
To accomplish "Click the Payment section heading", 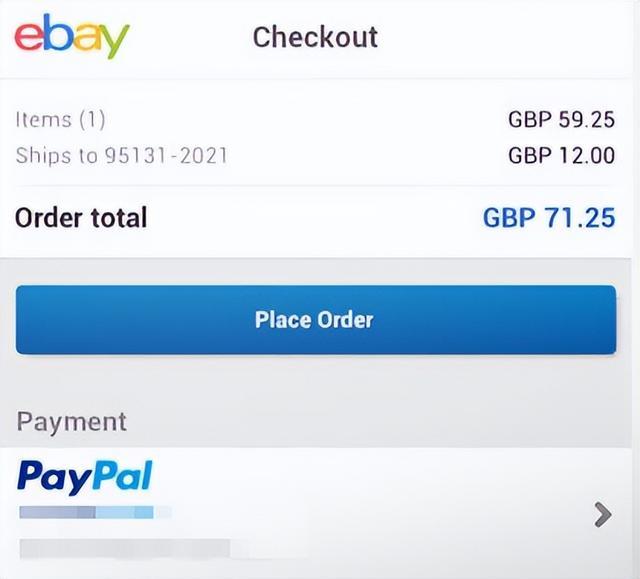I will [x=71, y=422].
